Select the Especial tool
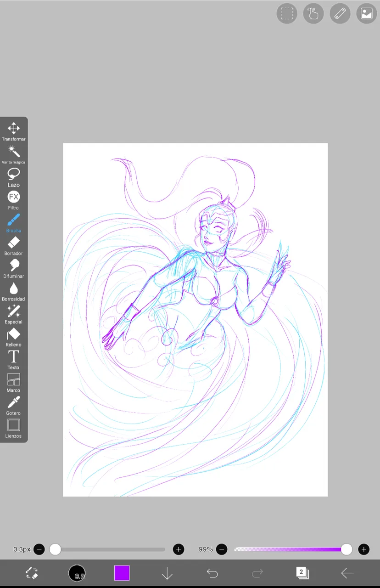 13,314
